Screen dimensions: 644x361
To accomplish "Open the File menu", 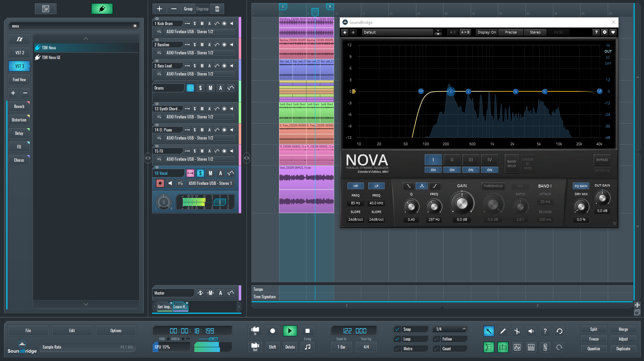I will pyautogui.click(x=28, y=330).
